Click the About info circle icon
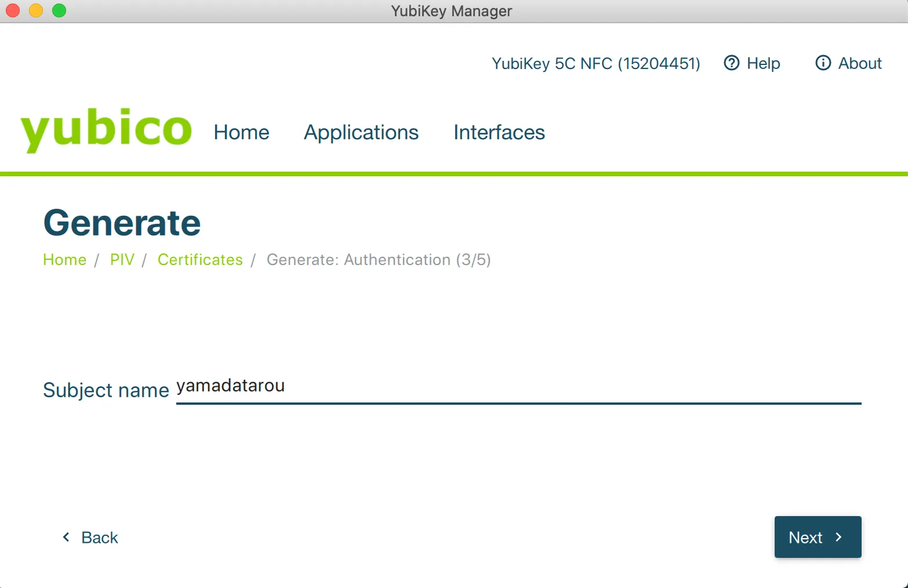 823,63
